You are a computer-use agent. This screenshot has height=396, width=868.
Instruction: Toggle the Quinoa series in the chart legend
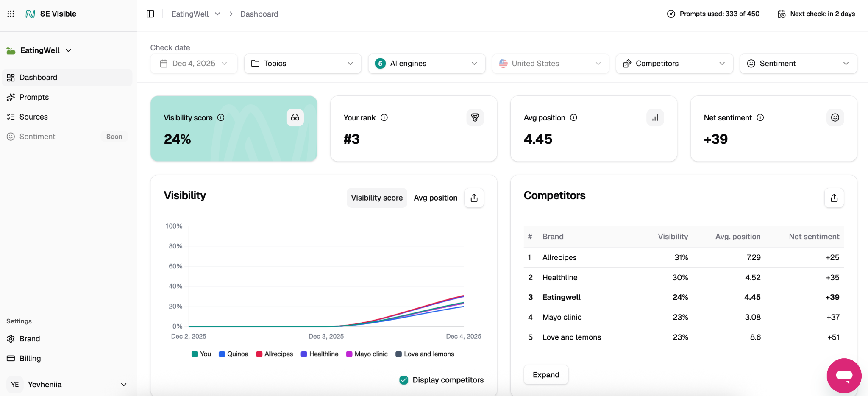coord(233,354)
